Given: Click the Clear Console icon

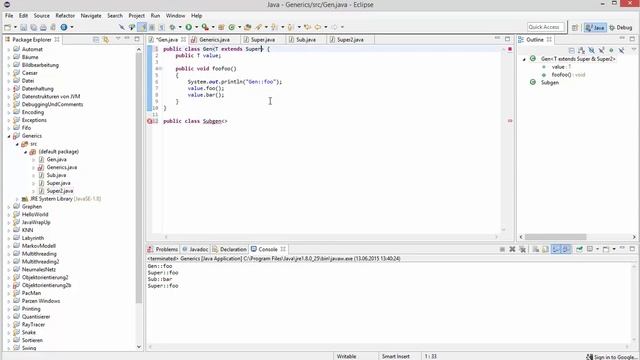Looking at the screenshot, I should click(536, 249).
